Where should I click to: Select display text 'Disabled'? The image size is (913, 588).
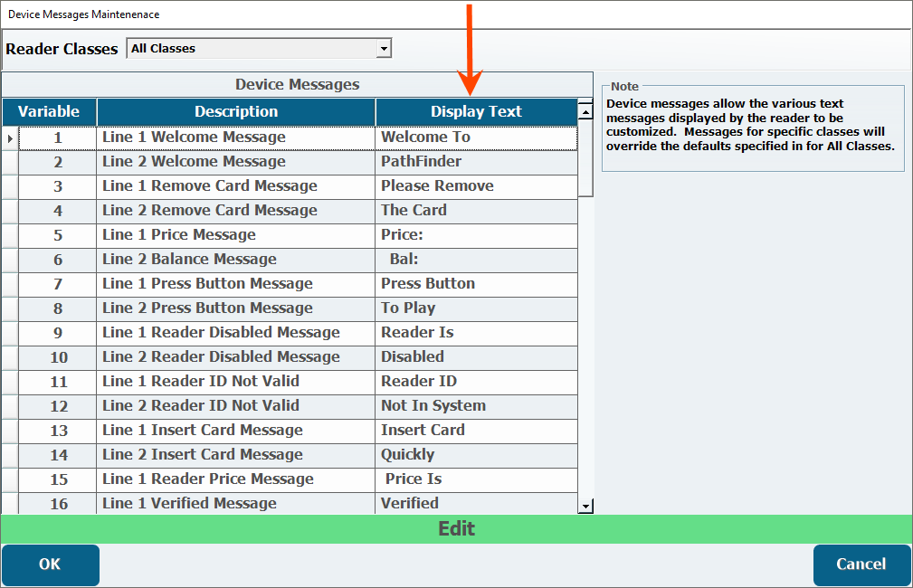coord(413,357)
